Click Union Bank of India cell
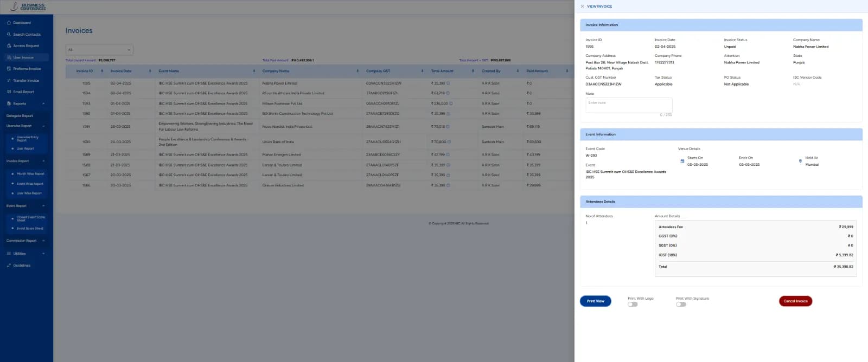 (278, 142)
